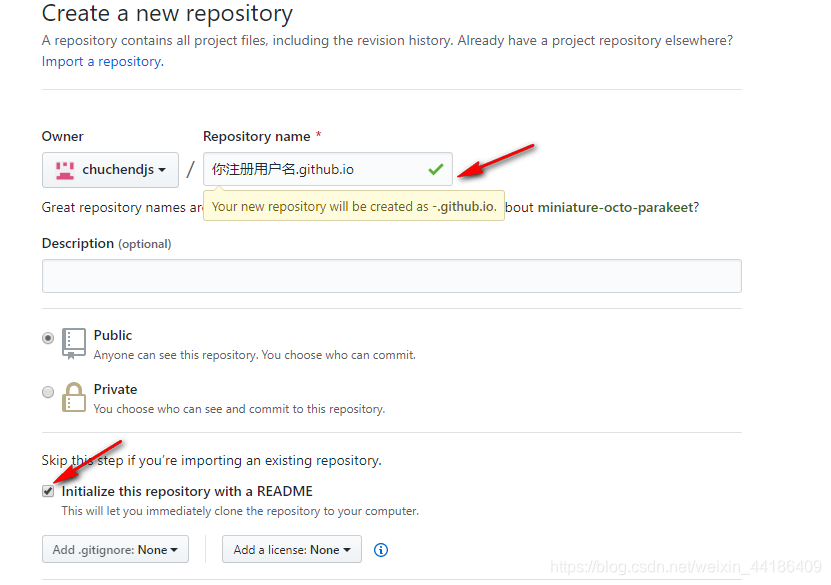Focus the Description text field
831x585 pixels.
click(392, 276)
